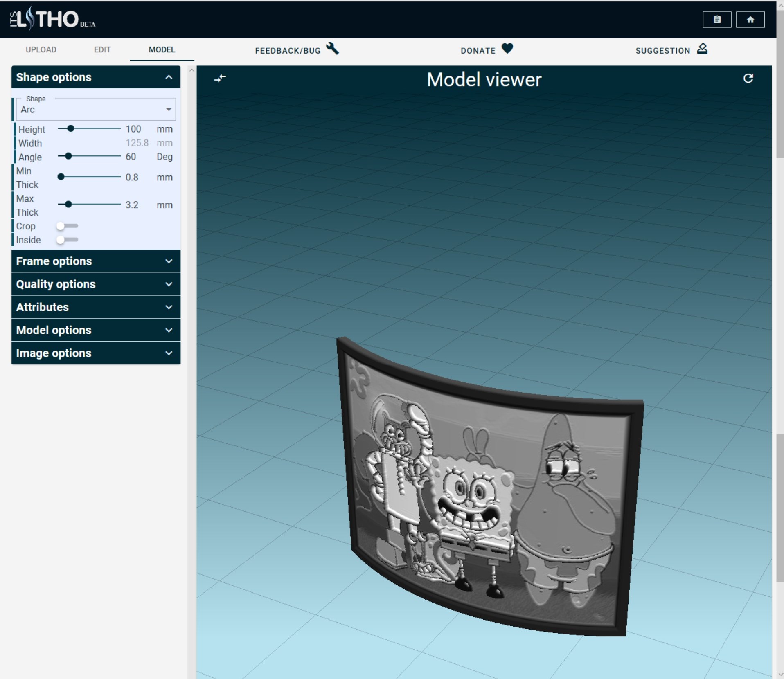Open the Shape dropdown showing Arc
Screen dimensions: 784x679
[96, 109]
